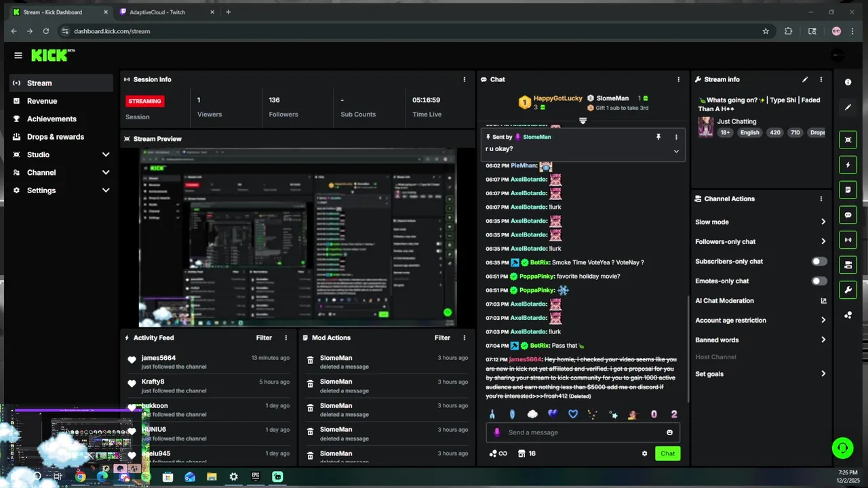
Task: Click the Send a message input field
Action: [x=583, y=432]
